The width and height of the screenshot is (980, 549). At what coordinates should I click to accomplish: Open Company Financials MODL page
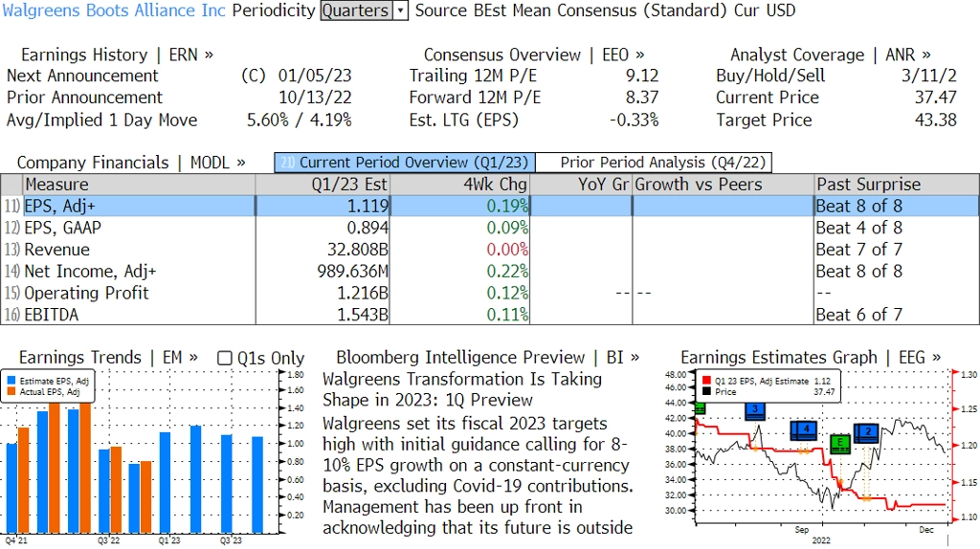coord(131,163)
